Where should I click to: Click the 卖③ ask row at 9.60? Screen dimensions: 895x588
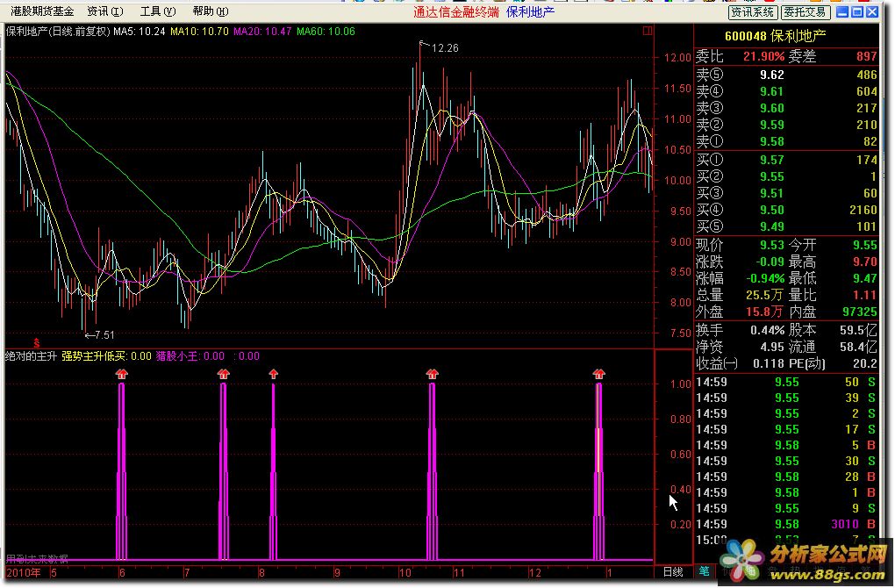(x=786, y=108)
